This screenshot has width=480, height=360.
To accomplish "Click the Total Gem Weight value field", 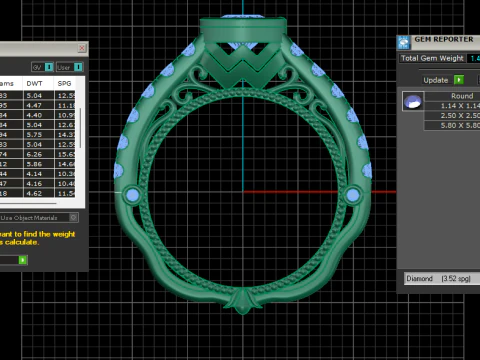I will click(x=473, y=58).
